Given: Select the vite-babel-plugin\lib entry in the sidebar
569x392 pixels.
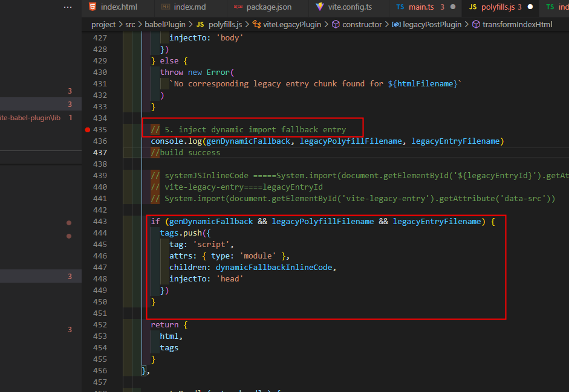Looking at the screenshot, I should click(x=30, y=118).
